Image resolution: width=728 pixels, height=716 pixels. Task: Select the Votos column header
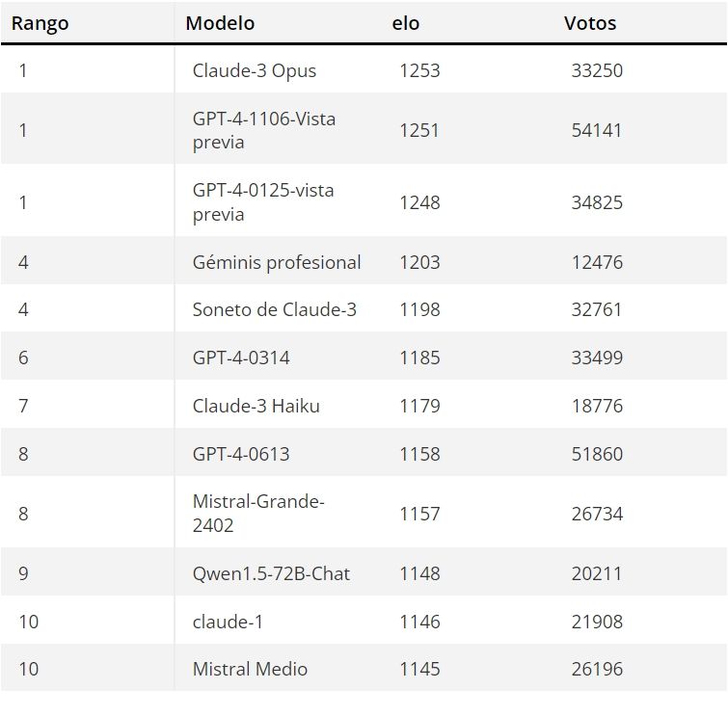(x=590, y=24)
